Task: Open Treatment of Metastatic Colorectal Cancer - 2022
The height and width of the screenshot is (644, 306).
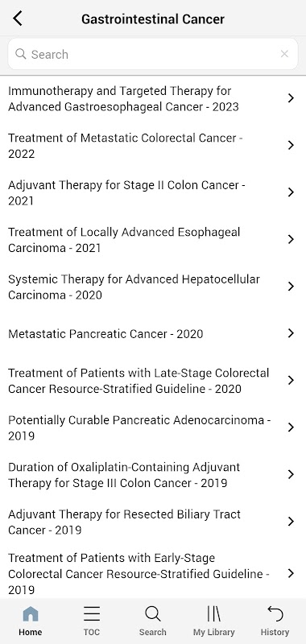Action: point(153,146)
